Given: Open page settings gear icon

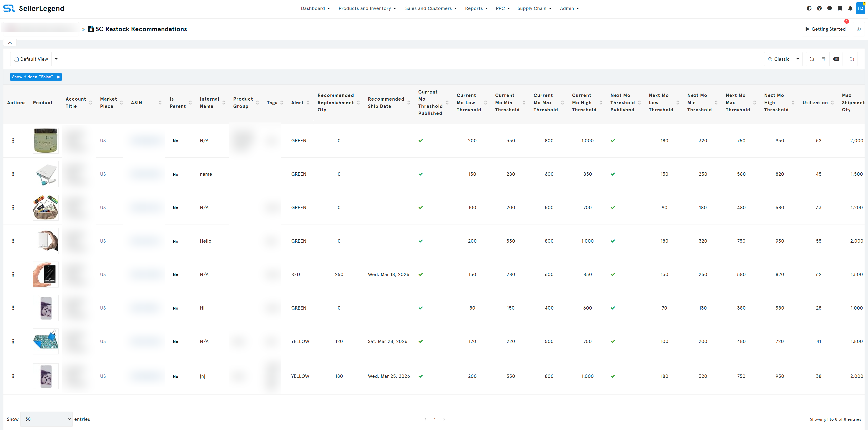Looking at the screenshot, I should [x=859, y=29].
